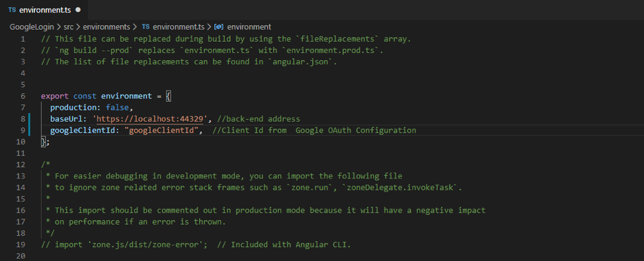Click the '/*' comment opener on line 12
Image resolution: width=644 pixels, height=261 pixels.
click(x=46, y=165)
